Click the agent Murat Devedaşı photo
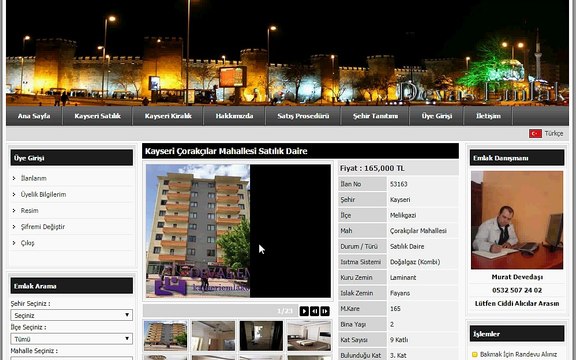 pos(517,220)
